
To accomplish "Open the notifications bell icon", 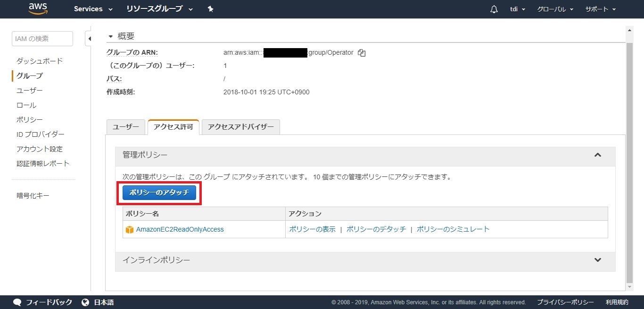I will pyautogui.click(x=494, y=9).
